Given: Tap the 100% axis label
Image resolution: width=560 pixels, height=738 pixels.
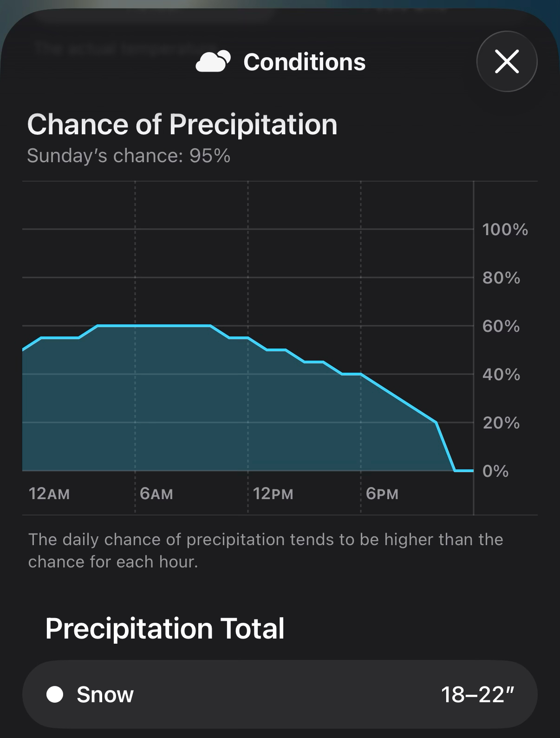Looking at the screenshot, I should pos(505,230).
